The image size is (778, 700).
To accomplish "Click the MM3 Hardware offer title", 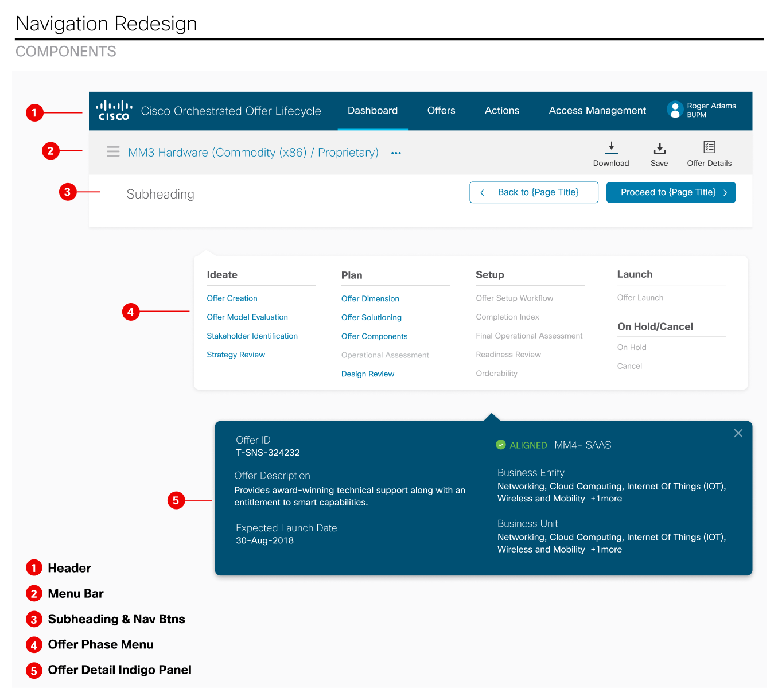I will (253, 153).
